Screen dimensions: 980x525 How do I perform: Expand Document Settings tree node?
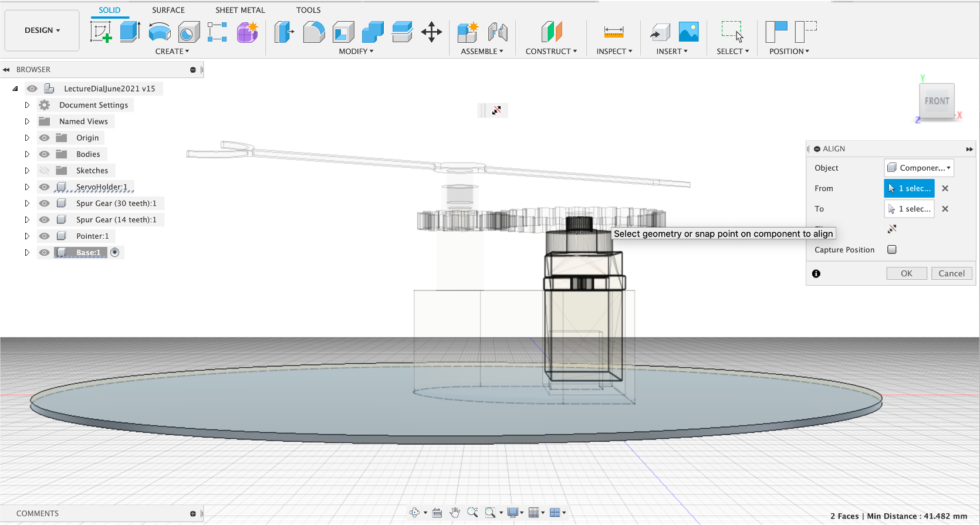click(x=27, y=105)
